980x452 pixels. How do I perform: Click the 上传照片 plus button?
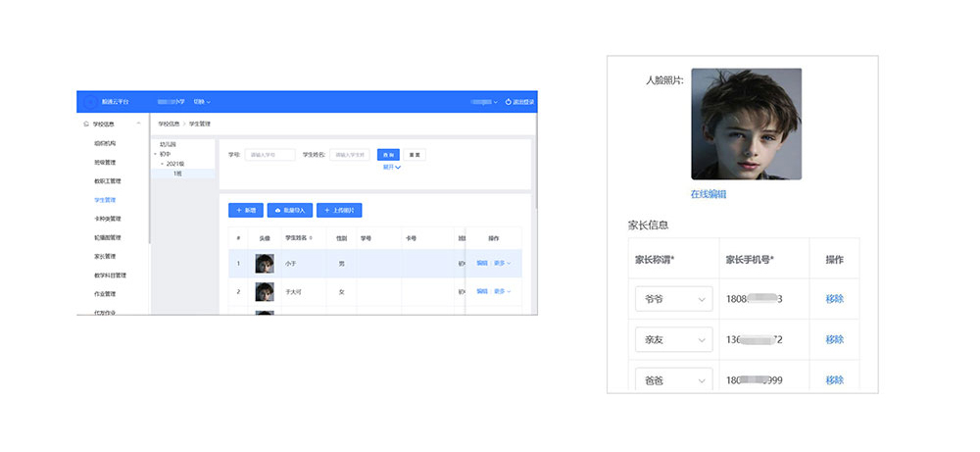pos(339,210)
